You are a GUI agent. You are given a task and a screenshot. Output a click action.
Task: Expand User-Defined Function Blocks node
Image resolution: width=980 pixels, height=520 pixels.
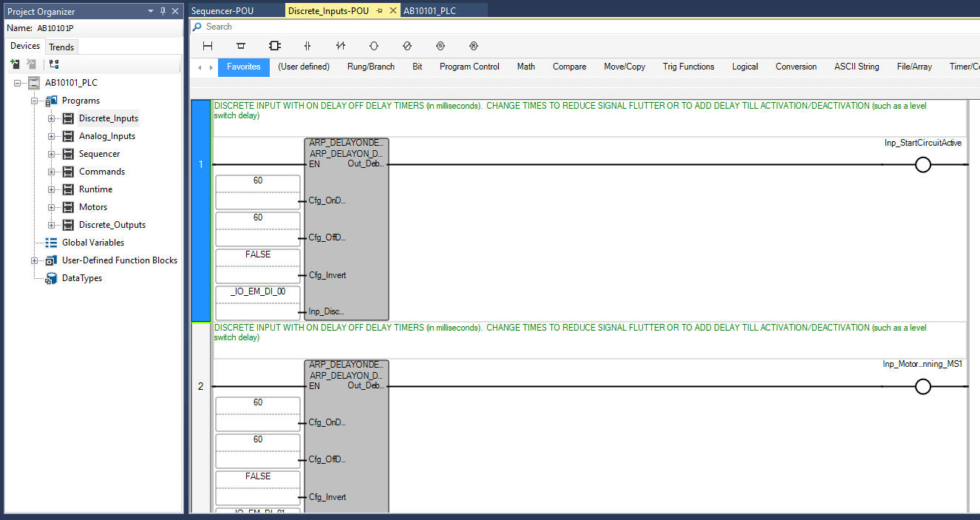[x=35, y=260]
